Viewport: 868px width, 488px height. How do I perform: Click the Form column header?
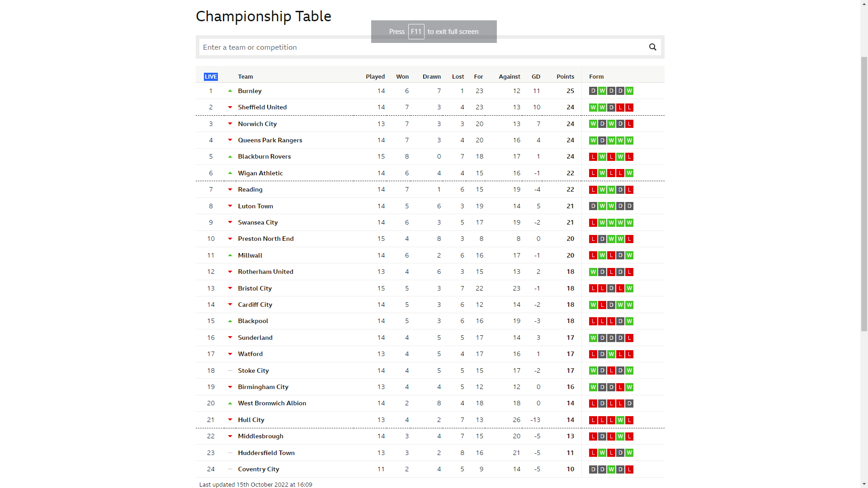point(596,77)
